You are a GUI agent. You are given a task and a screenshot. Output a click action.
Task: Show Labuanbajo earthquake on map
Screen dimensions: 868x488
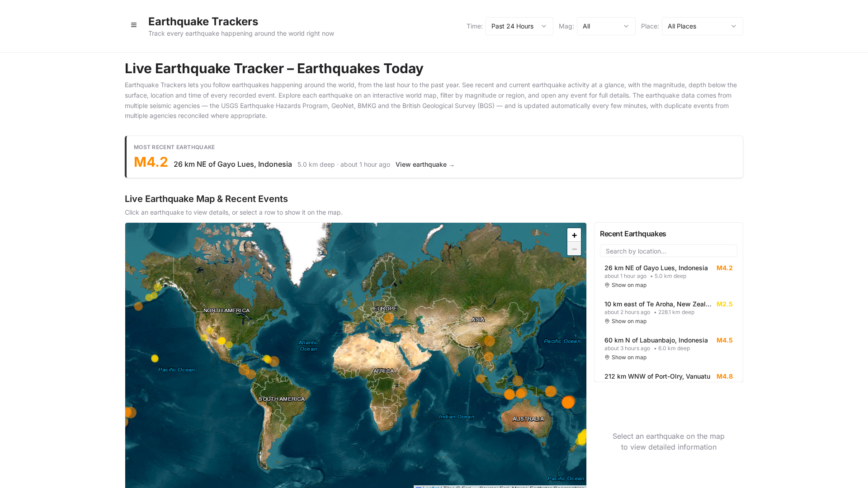click(625, 357)
